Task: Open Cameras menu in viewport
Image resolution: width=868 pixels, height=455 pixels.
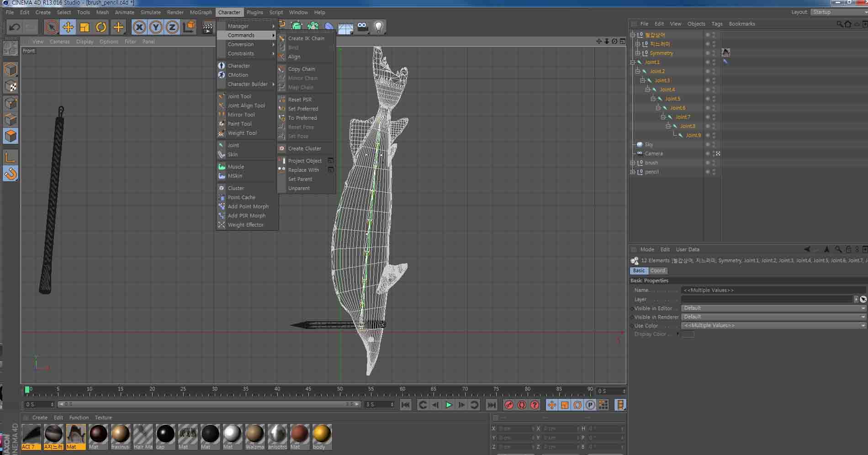Action: (60, 42)
